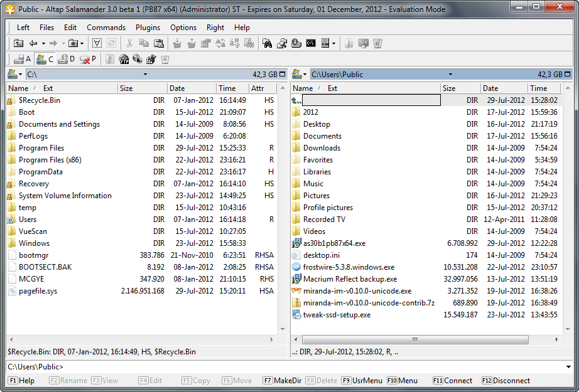Screen dimensions: 579x392
Task: Sort left panel by Attr column
Action: coord(262,88)
